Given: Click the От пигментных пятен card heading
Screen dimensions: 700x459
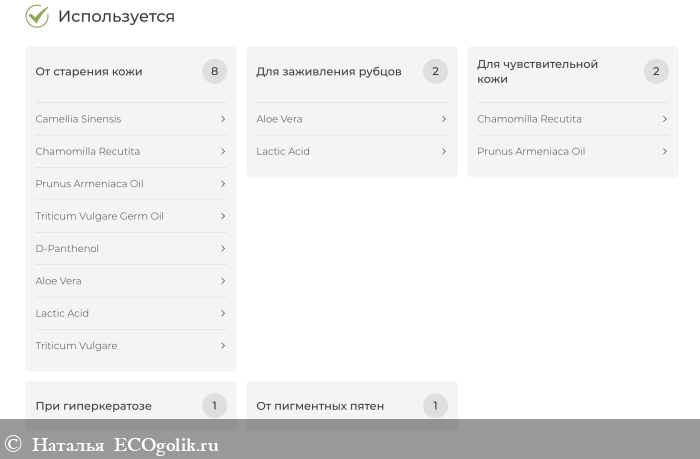Looking at the screenshot, I should (320, 406).
